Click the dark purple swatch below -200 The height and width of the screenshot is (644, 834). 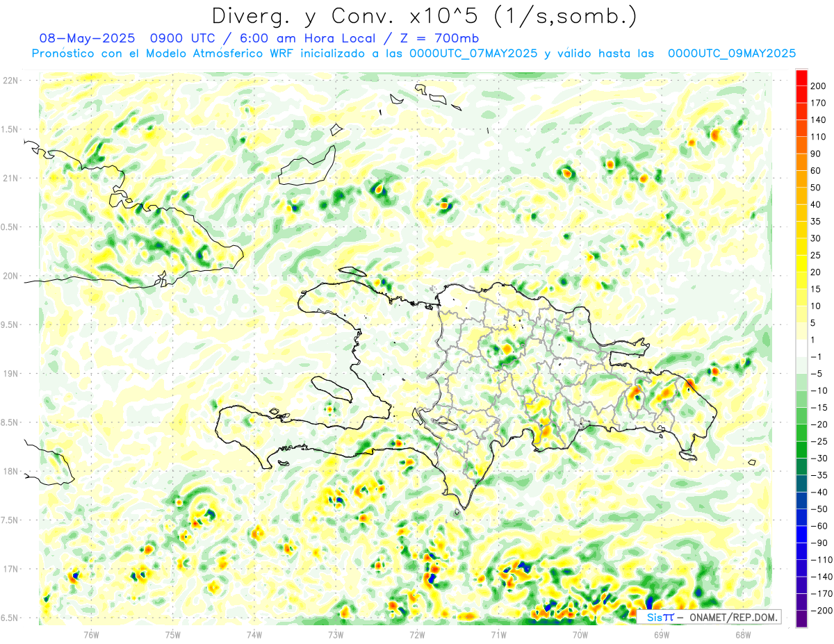click(x=801, y=619)
